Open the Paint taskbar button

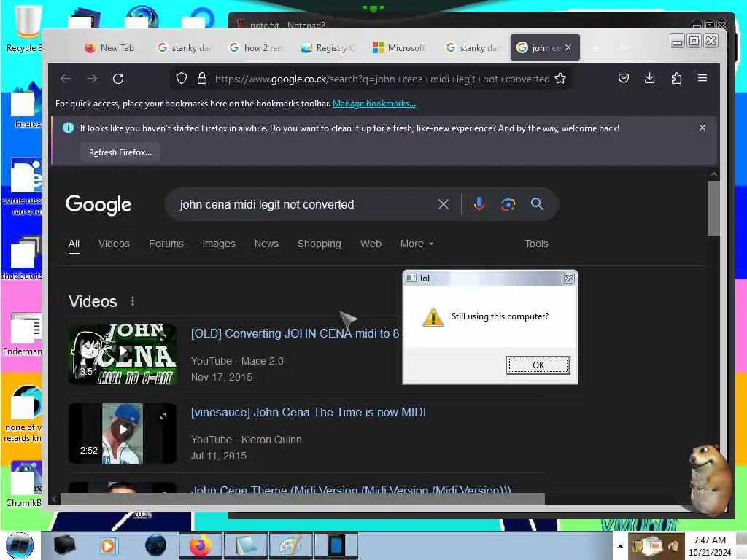(x=290, y=545)
